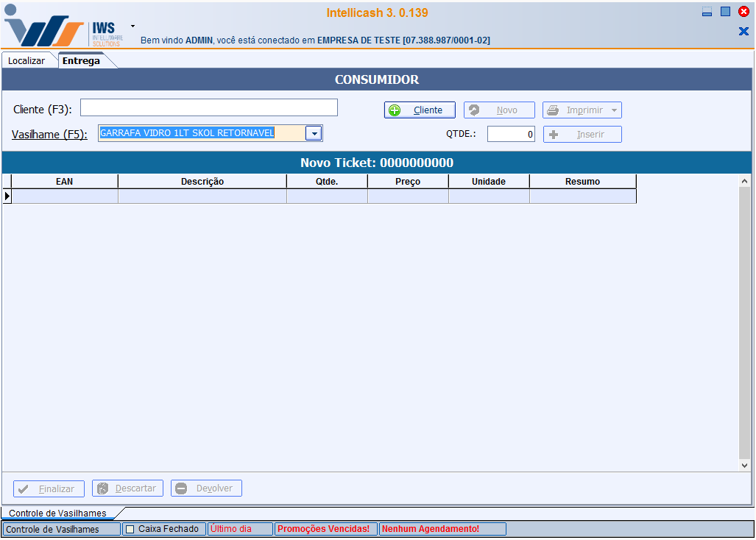This screenshot has width=756, height=540.
Task: Click the QTDE quantity input field
Action: 511,135
